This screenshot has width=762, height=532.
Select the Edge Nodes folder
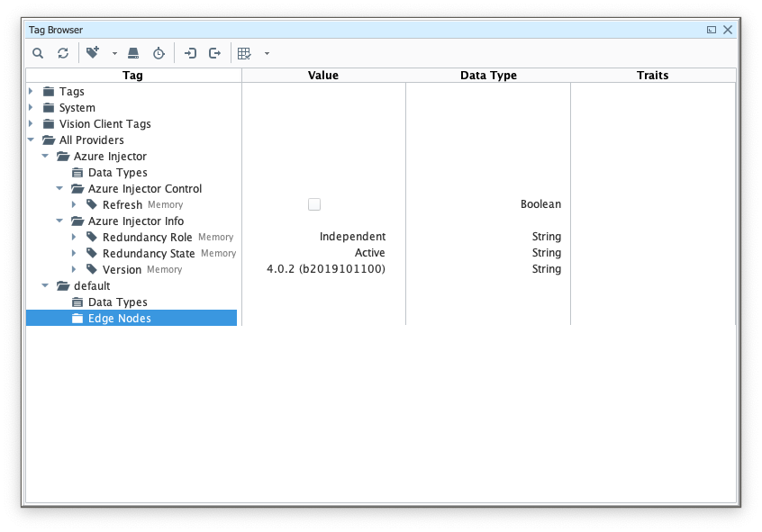pos(119,318)
